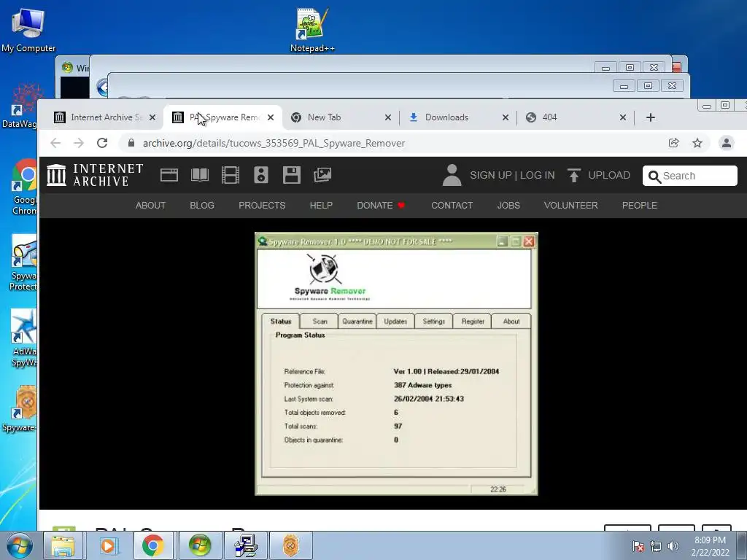Open the Images icon in header

coord(322,175)
